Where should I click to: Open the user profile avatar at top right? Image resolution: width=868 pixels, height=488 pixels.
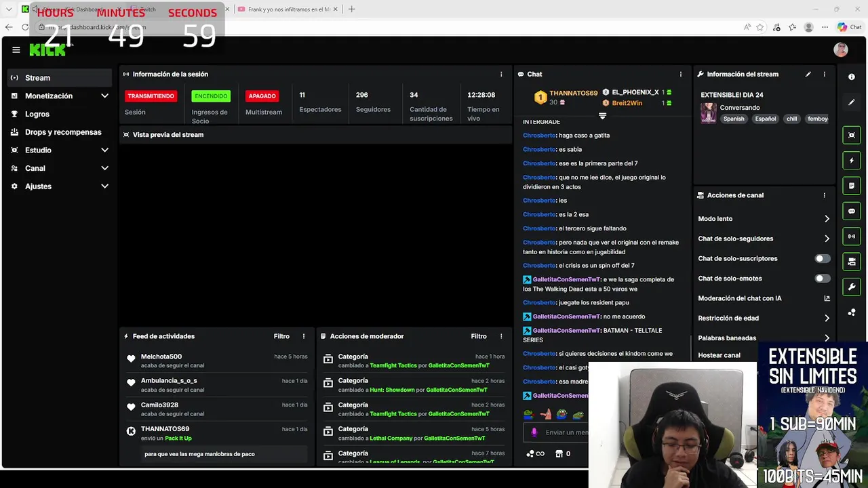click(841, 49)
